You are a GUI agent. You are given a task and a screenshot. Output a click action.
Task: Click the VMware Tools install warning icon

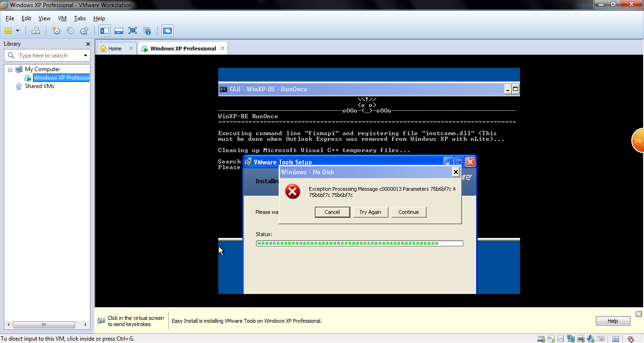630,339
